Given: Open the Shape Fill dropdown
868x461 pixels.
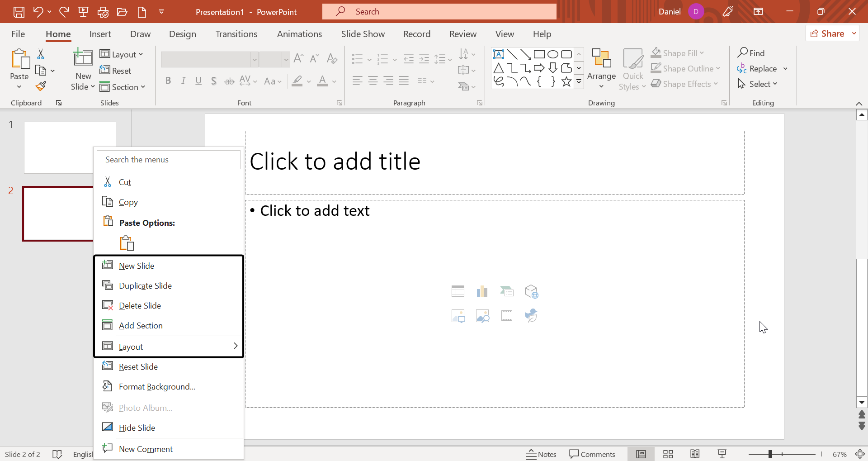Looking at the screenshot, I should (x=677, y=52).
